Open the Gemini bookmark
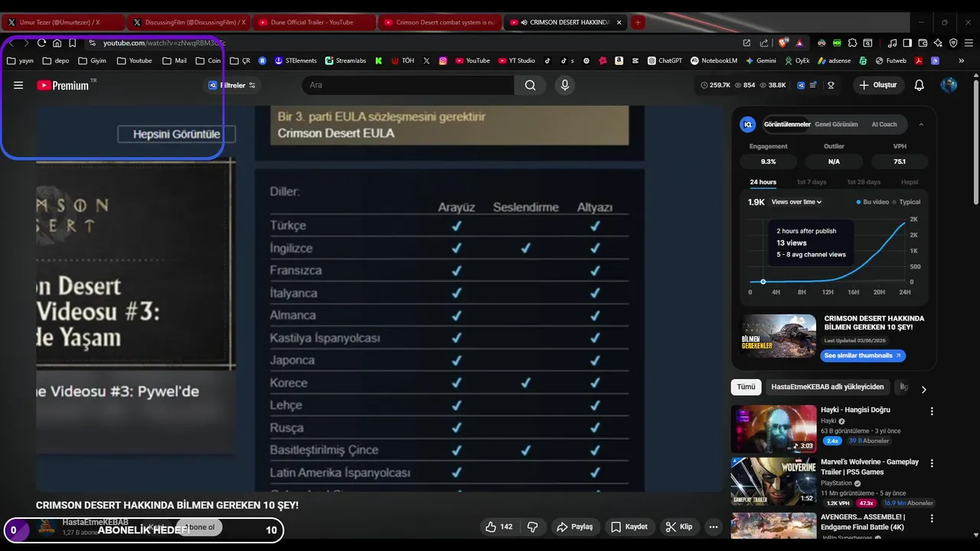 [760, 60]
